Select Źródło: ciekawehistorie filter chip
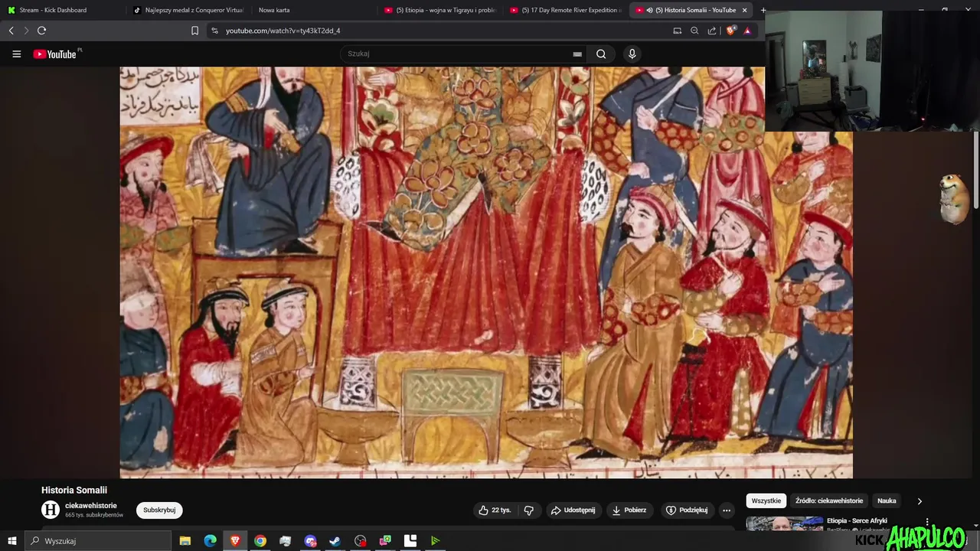This screenshot has width=980, height=551. [x=829, y=500]
